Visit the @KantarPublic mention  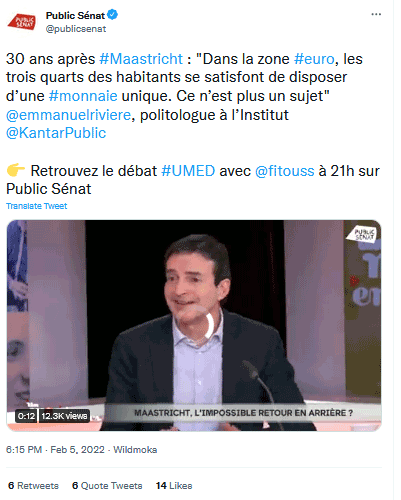coord(56,133)
